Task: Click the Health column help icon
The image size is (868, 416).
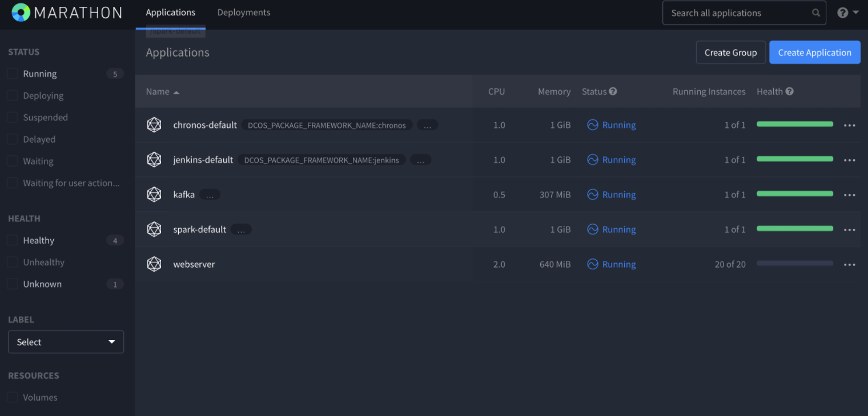Action: (x=790, y=91)
